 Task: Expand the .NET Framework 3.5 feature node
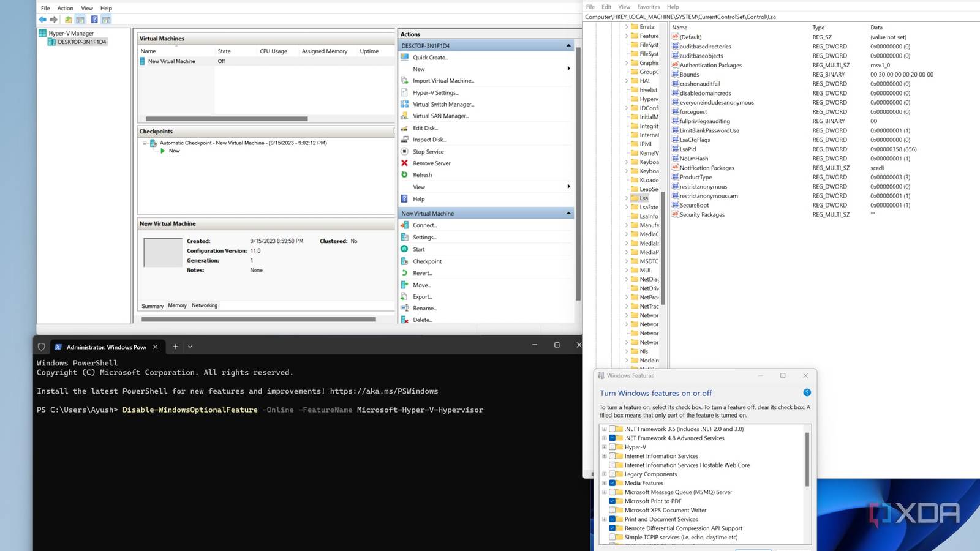click(604, 429)
